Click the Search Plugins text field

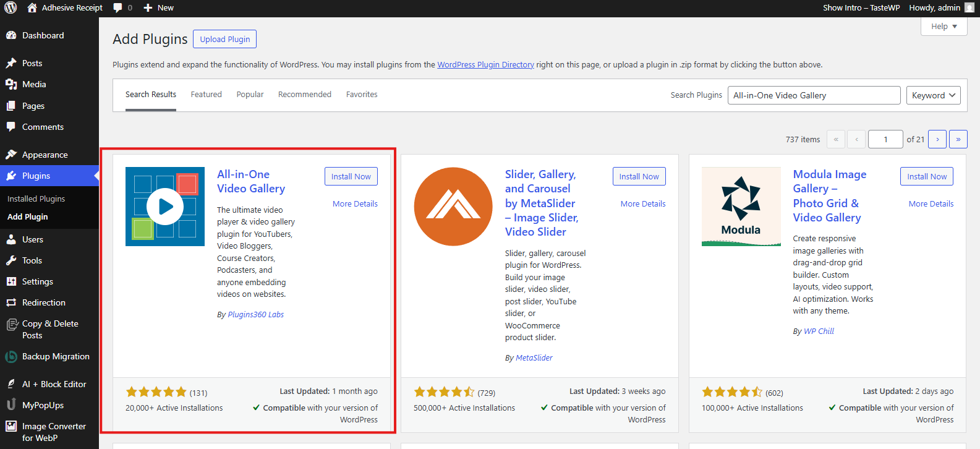(813, 95)
